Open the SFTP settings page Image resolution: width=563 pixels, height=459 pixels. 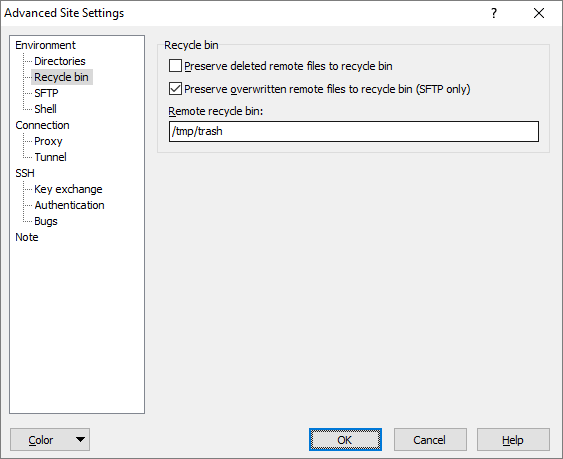click(x=46, y=93)
